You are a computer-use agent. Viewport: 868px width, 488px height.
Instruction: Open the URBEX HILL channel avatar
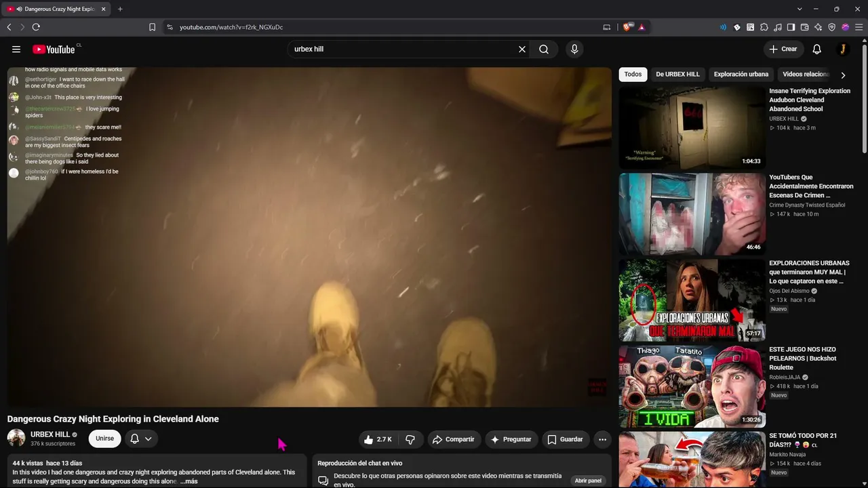pyautogui.click(x=16, y=438)
